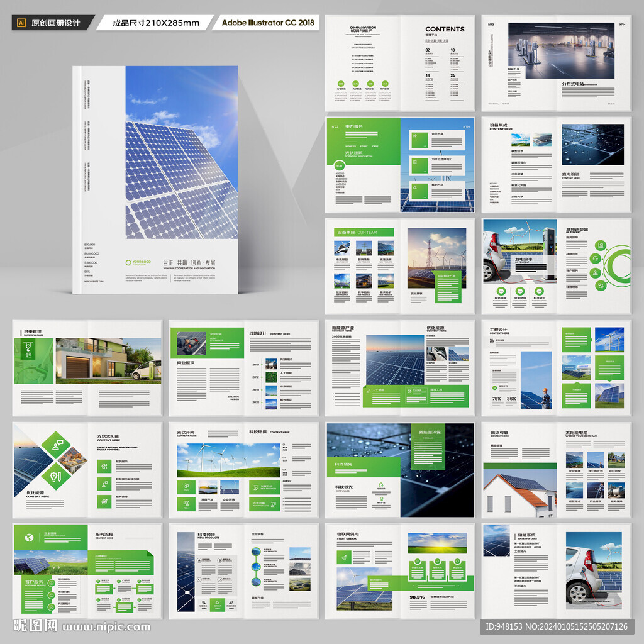Click the 科技环保 heading
644x644 pixels.
click(258, 431)
